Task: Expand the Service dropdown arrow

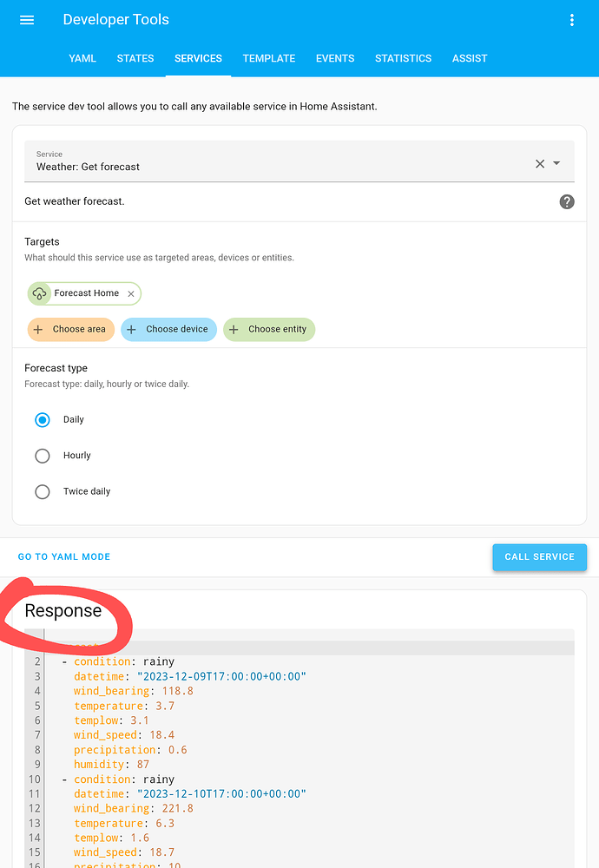Action: [556, 162]
